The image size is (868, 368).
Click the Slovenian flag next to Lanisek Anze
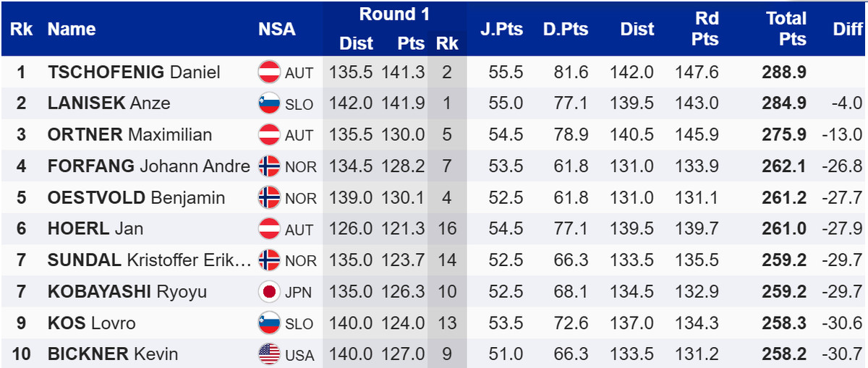[269, 103]
